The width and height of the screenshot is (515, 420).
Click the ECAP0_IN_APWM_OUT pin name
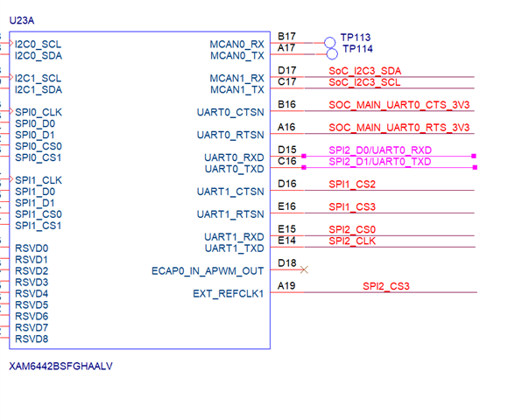208,271
